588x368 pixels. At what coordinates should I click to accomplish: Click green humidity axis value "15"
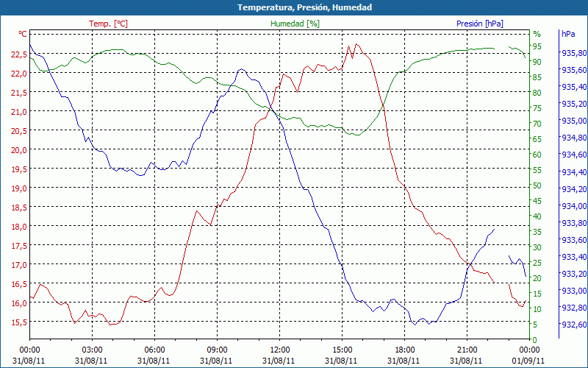click(537, 294)
